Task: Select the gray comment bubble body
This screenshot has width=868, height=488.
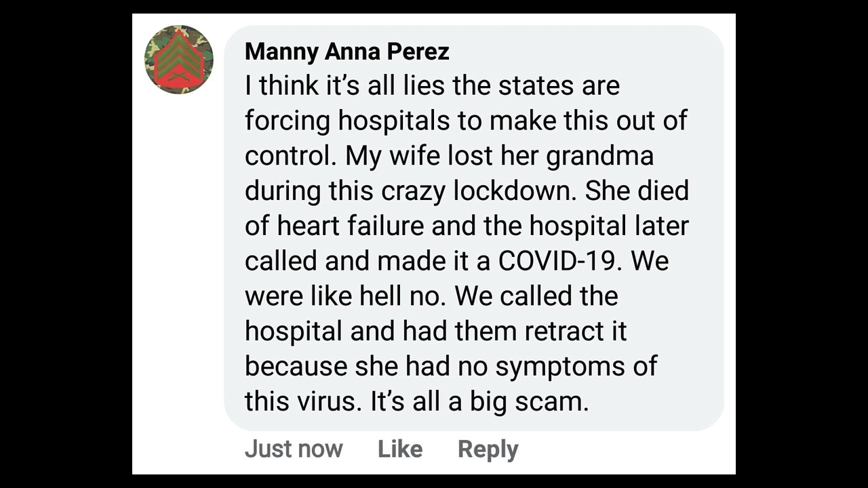Action: click(474, 228)
